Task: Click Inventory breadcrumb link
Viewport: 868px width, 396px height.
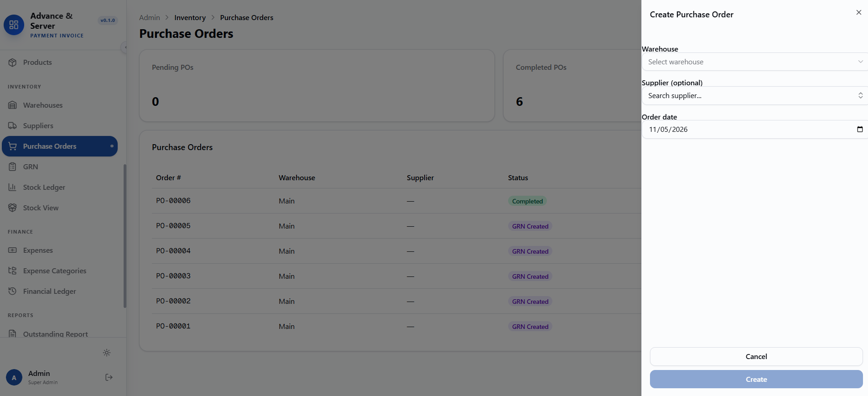Action: [190, 18]
